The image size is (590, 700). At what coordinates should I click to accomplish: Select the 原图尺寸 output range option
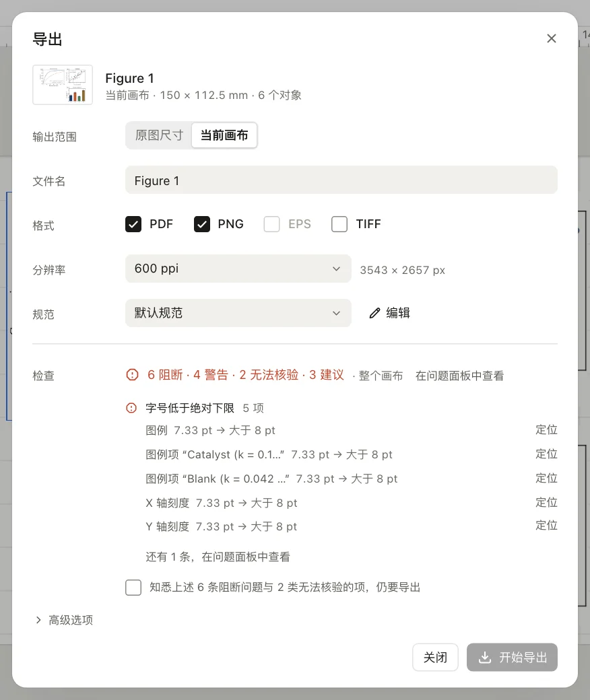pos(159,135)
